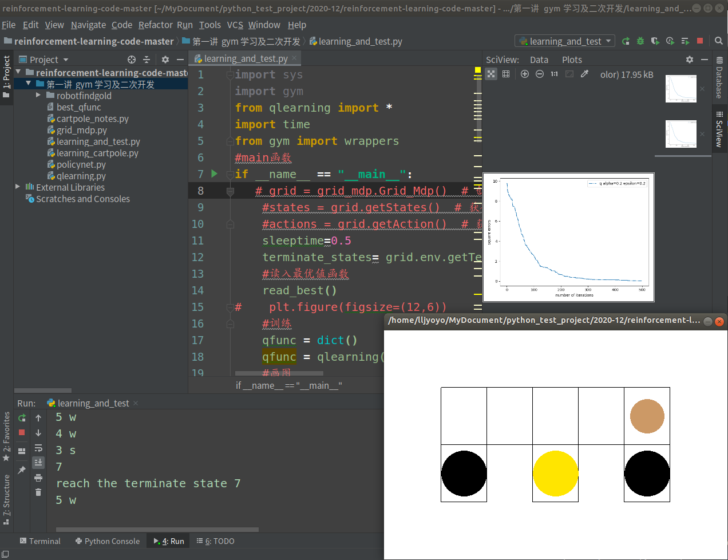Print the Run console output
The width and height of the screenshot is (728, 560).
pos(38,478)
